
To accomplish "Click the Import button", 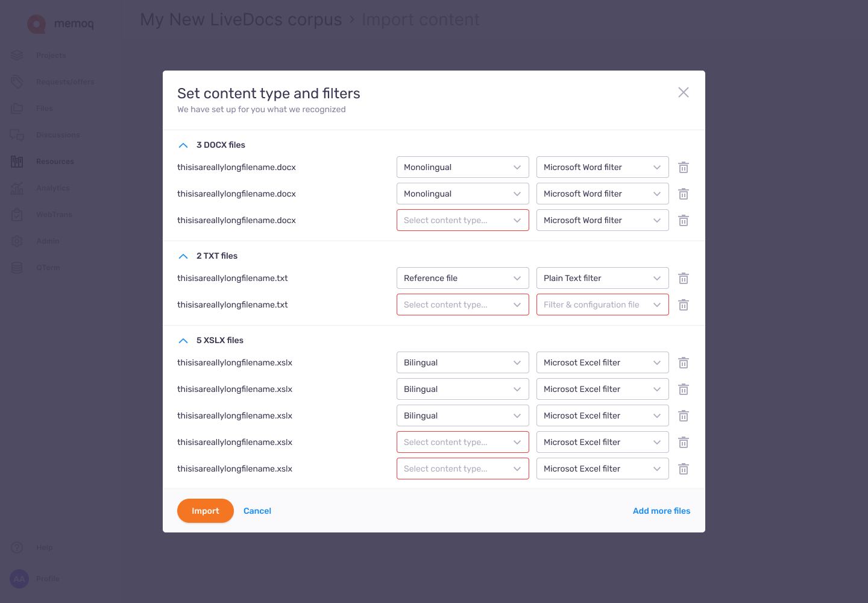I will 205,511.
